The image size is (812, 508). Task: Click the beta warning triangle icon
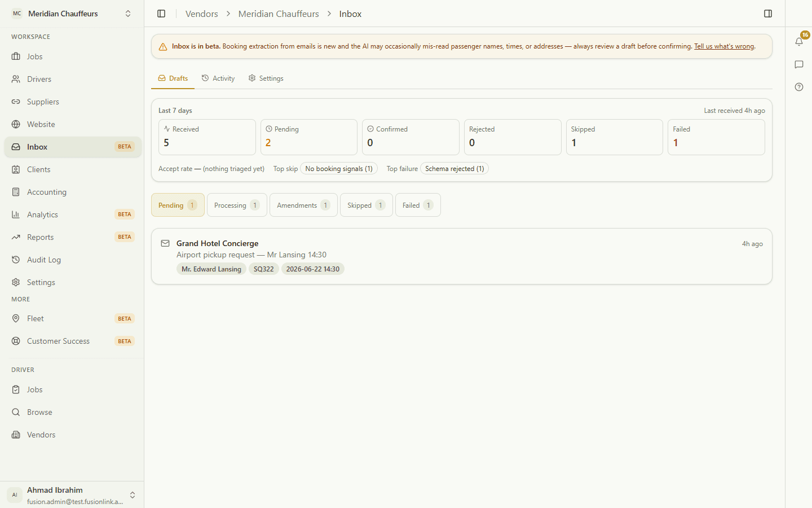click(163, 47)
